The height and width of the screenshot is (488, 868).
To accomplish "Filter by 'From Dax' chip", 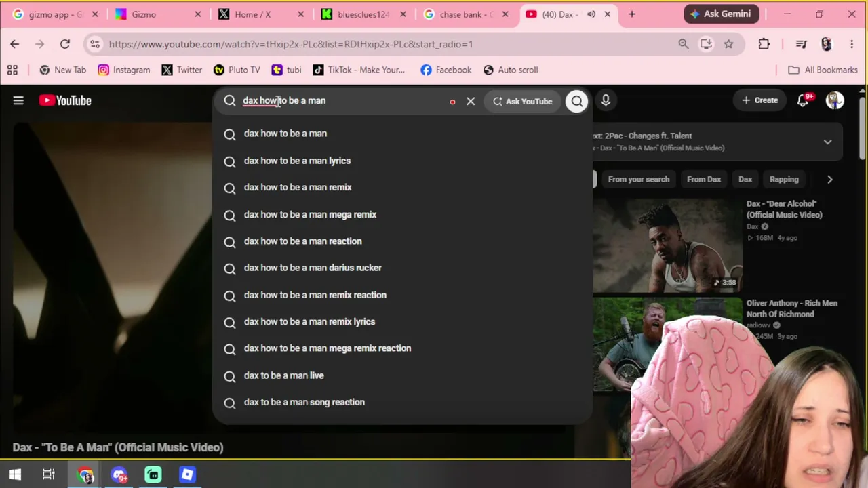I will (x=704, y=180).
